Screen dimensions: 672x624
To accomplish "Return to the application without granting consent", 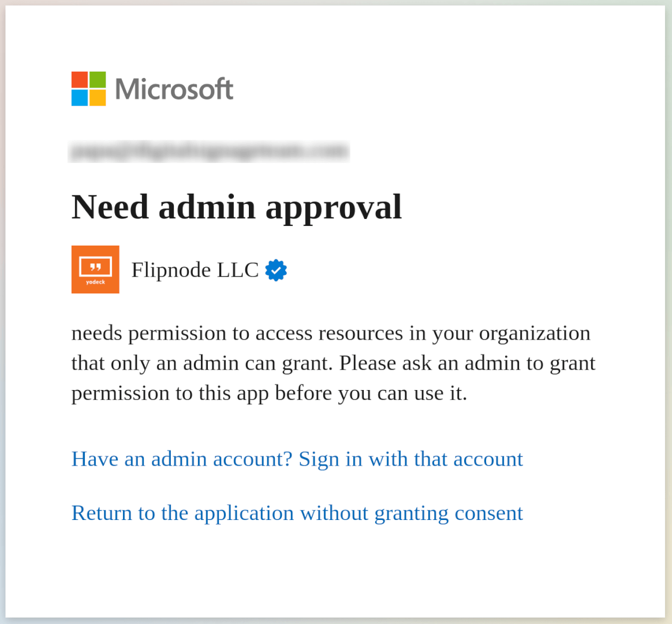I will pos(297,513).
